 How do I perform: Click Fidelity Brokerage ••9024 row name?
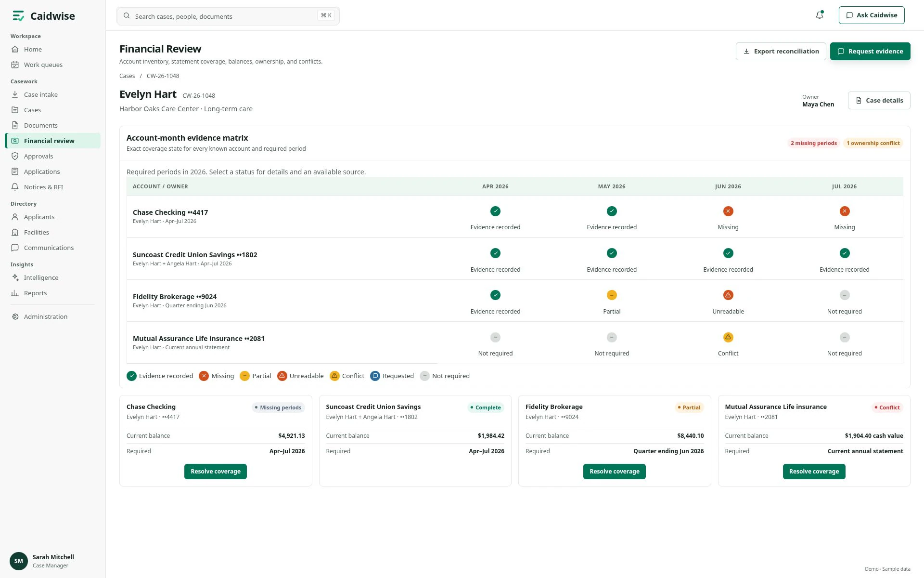[175, 297]
